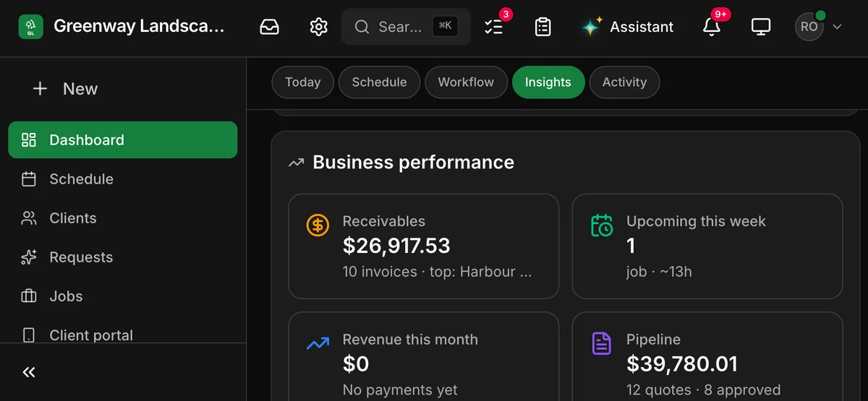868x401 pixels.
Task: Click the plus icon beside New
Action: tap(41, 89)
